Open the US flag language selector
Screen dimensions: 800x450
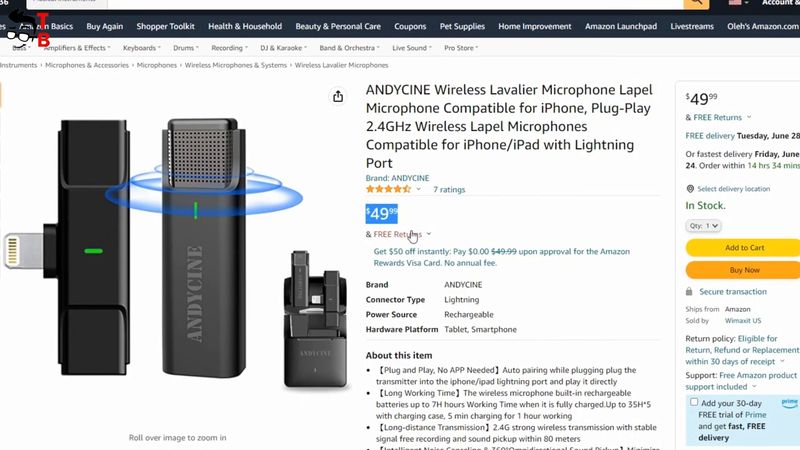tap(738, 3)
